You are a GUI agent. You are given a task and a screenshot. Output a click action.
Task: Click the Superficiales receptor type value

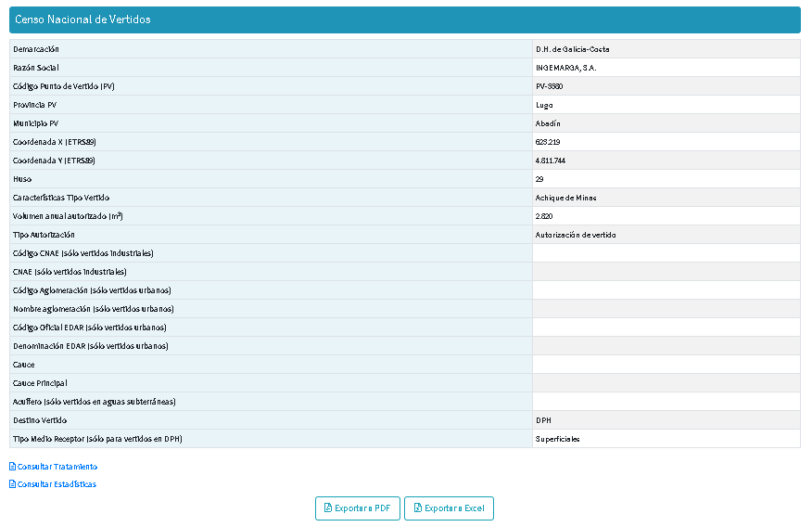coord(557,439)
